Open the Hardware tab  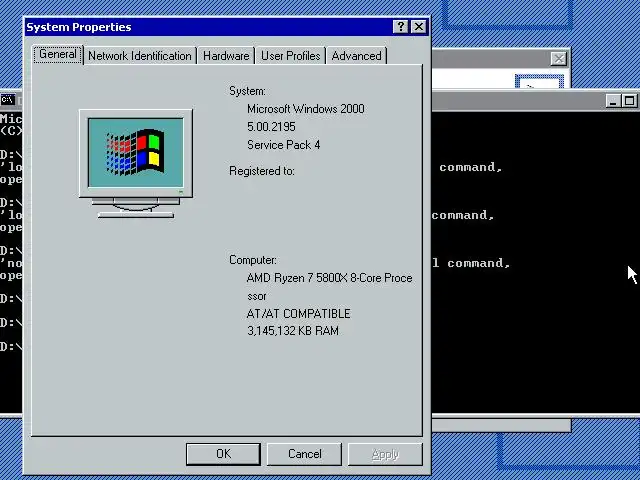coord(226,56)
